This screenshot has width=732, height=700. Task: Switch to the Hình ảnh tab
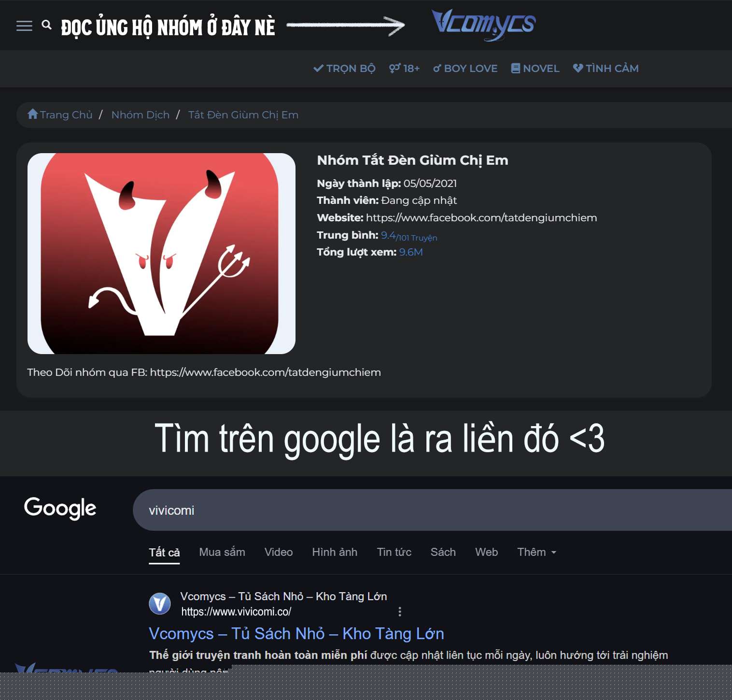click(335, 552)
